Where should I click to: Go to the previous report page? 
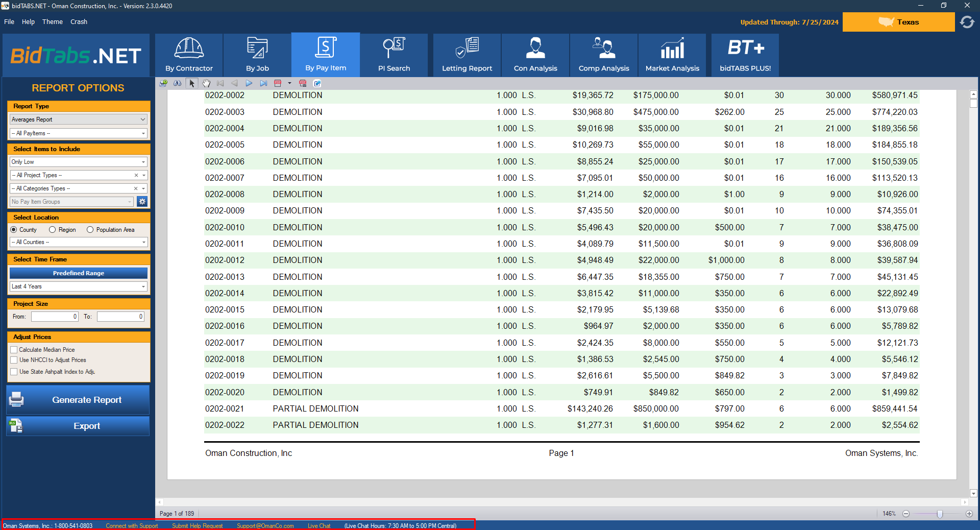click(234, 83)
